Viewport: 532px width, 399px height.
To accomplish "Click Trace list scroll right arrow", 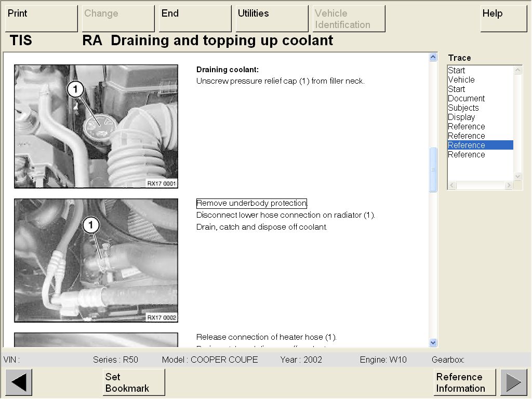I will [508, 185].
